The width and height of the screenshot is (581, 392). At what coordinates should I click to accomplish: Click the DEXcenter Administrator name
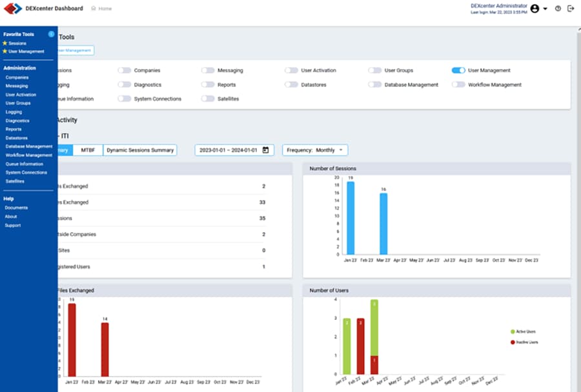499,6
